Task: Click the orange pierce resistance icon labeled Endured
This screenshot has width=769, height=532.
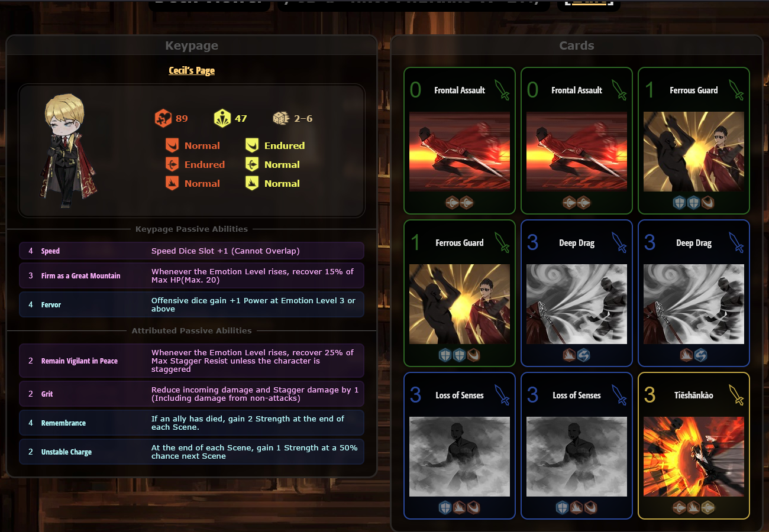Action: (x=172, y=164)
